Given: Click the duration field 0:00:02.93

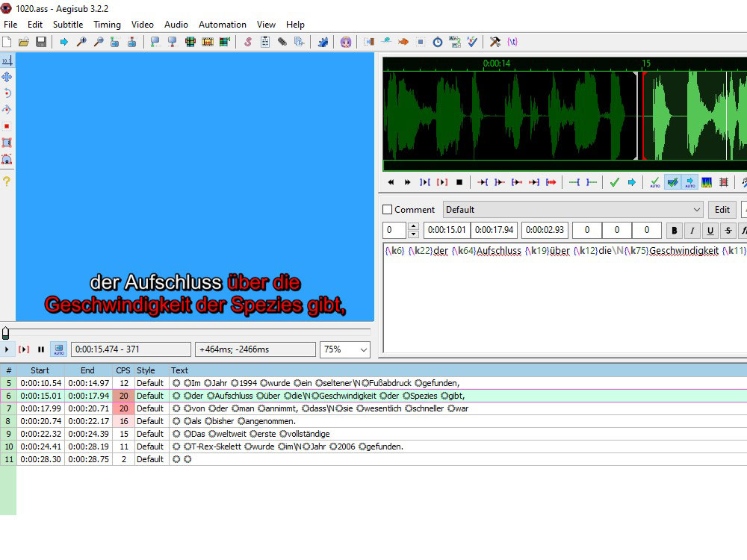Looking at the screenshot, I should tap(545, 230).
